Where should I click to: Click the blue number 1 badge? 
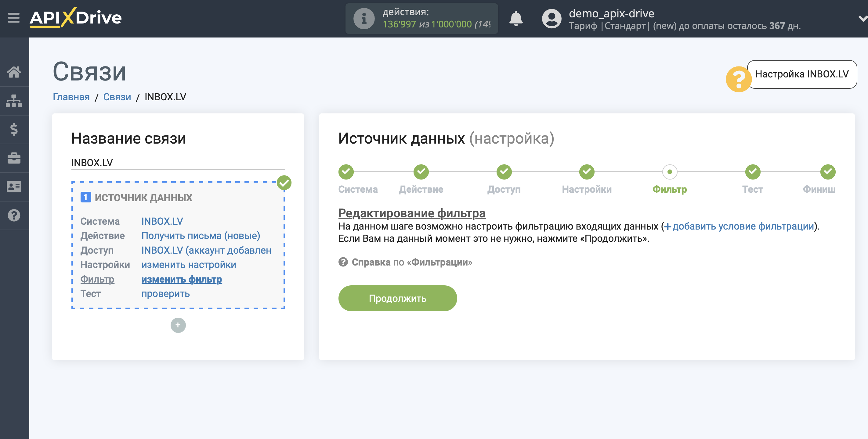click(x=85, y=197)
